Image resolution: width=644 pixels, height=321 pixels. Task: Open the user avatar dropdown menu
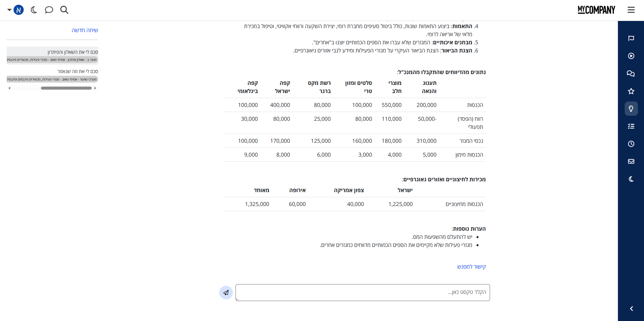click(16, 10)
